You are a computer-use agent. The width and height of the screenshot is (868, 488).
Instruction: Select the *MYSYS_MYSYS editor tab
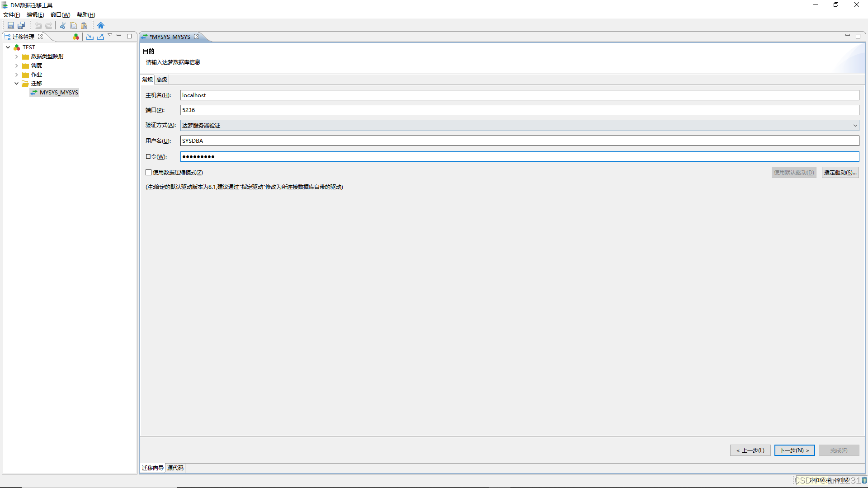170,37
